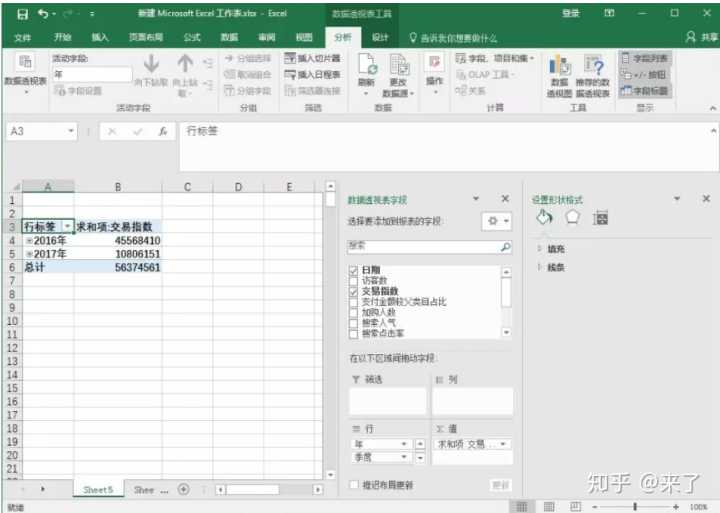Switch to the 设计 ribbon tab
Image resolution: width=720 pixels, height=513 pixels.
pos(380,37)
